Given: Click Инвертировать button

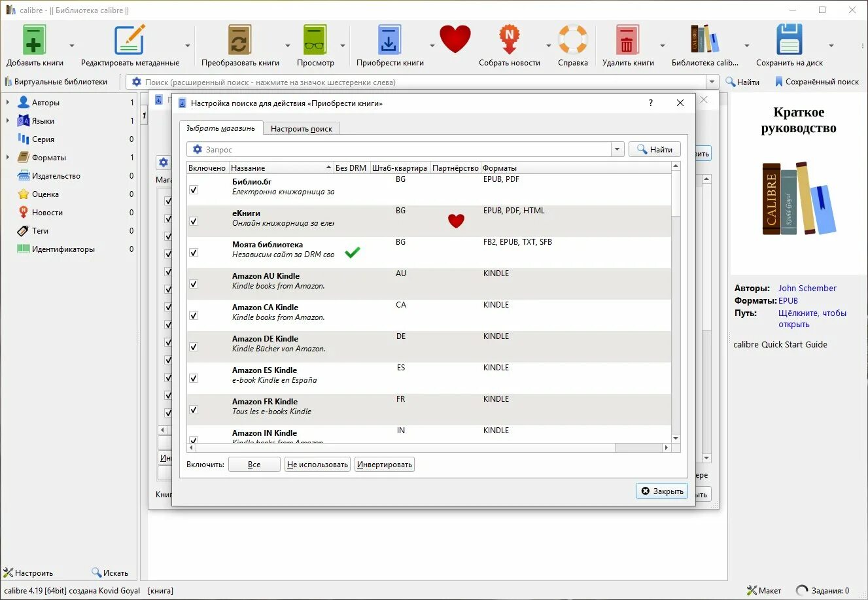Looking at the screenshot, I should tap(385, 465).
